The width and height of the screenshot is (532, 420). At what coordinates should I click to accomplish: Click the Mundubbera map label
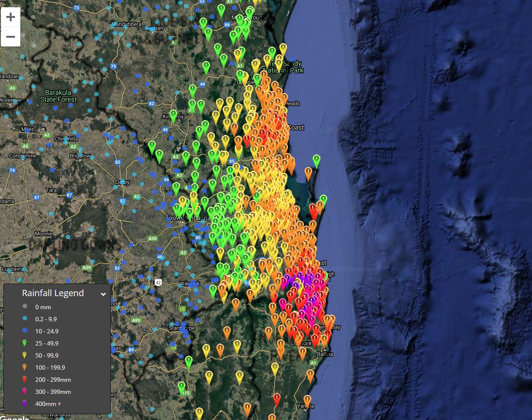[x=126, y=24]
